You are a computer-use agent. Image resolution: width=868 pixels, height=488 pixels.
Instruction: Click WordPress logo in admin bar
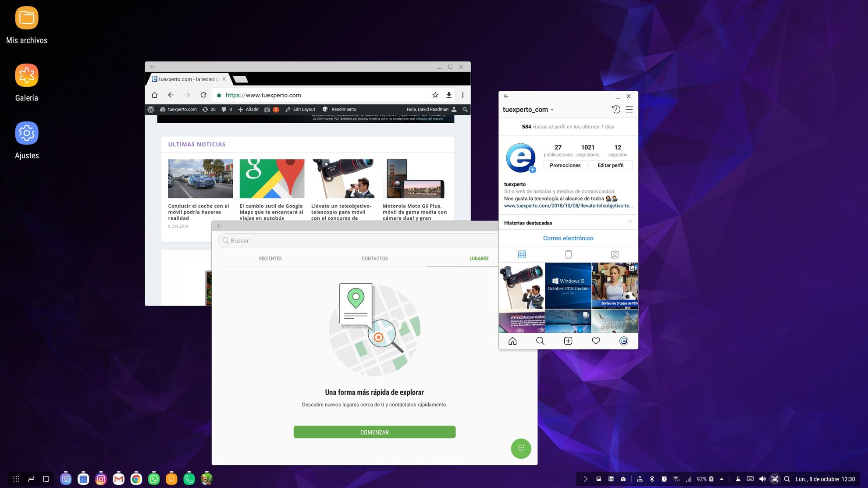point(151,110)
